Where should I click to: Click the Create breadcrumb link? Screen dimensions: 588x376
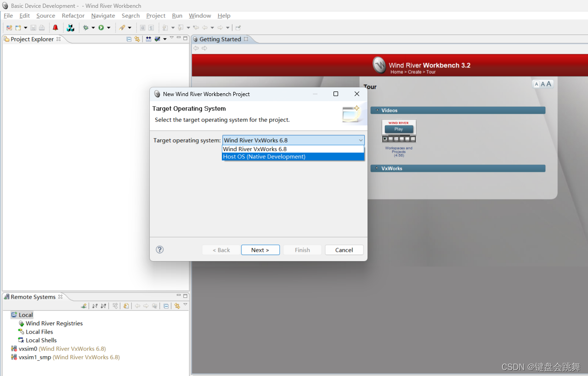click(415, 72)
